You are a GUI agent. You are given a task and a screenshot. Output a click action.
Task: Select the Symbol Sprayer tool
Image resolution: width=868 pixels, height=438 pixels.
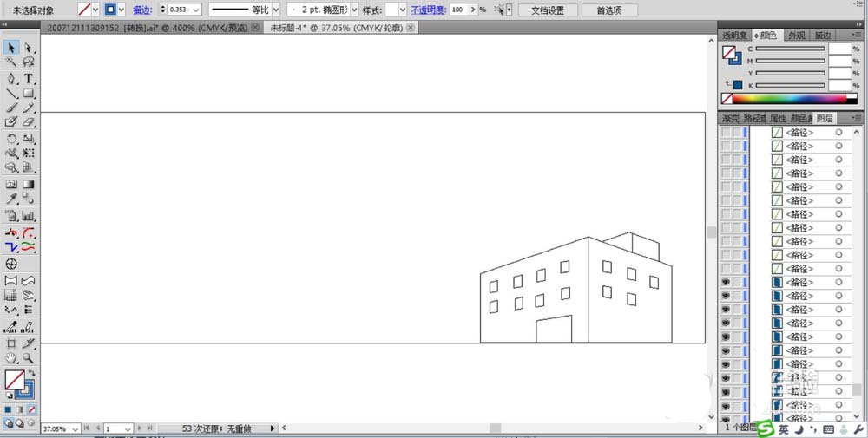coord(12,216)
